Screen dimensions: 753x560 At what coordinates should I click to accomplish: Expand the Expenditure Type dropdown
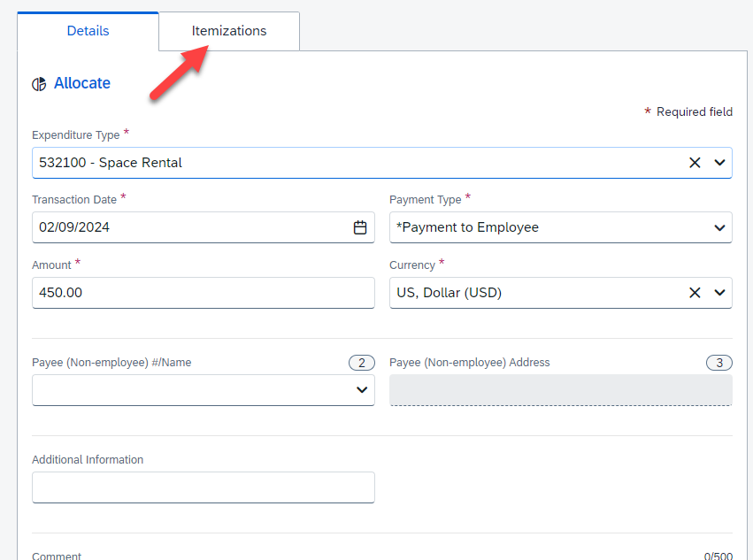(x=718, y=163)
